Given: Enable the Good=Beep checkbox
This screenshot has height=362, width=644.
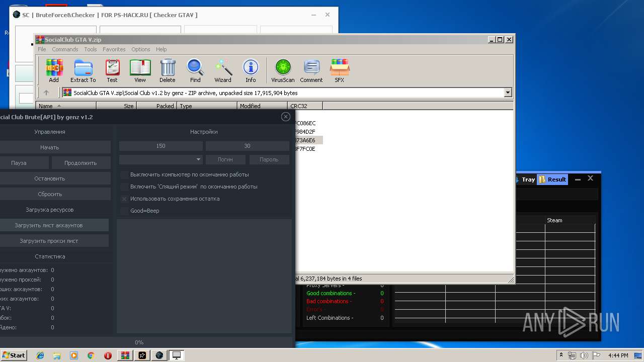Looking at the screenshot, I should click(x=124, y=211).
